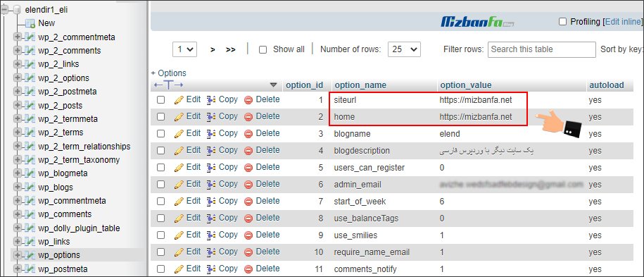644x277 pixels.
Task: Click the Search this table filter field
Action: point(542,49)
